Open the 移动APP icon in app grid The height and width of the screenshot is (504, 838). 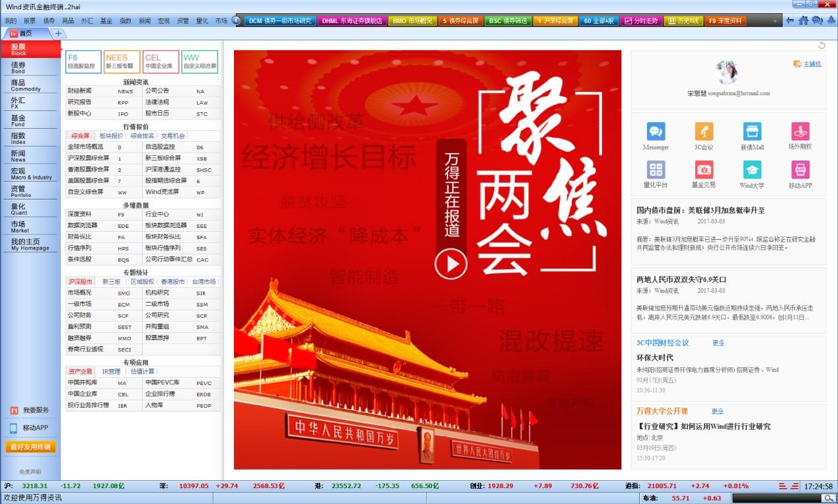coord(800,170)
